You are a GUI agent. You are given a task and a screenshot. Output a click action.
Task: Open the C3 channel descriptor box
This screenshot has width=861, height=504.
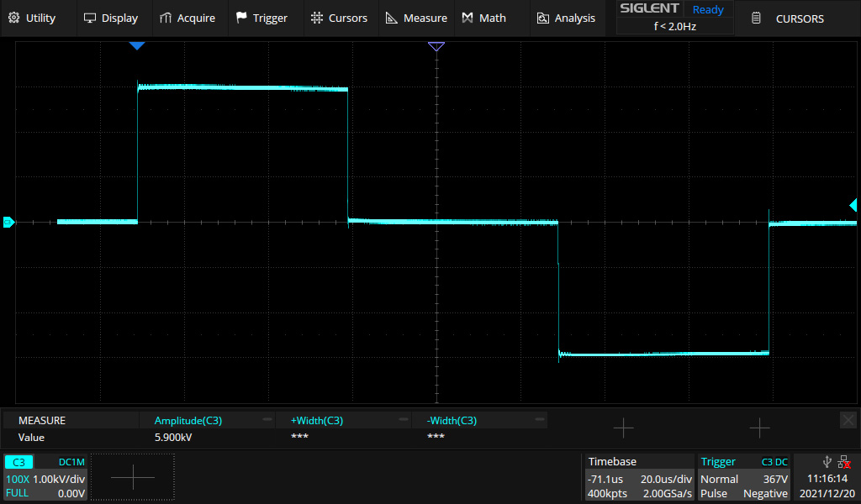[x=45, y=477]
